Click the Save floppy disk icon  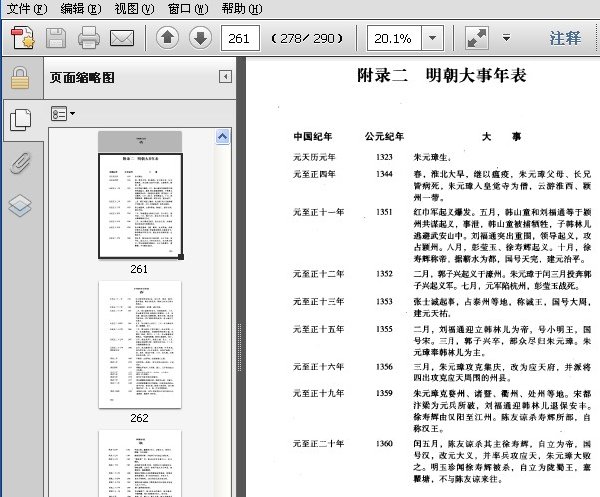[x=56, y=38]
